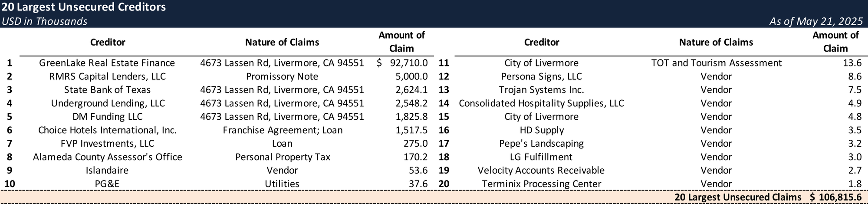Select creditor 'GreenLake Real Estate Finance'
This screenshot has height=204, width=868.
[x=107, y=63]
